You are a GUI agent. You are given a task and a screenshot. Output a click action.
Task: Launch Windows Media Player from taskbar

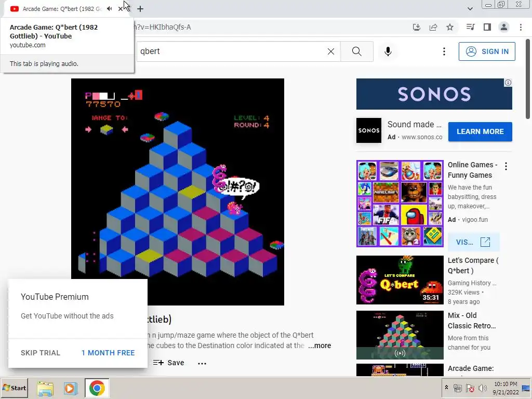71,389
